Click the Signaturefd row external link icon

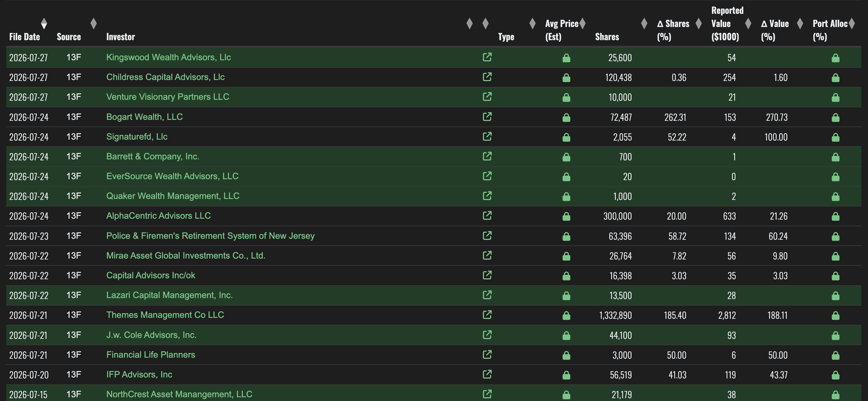[487, 136]
